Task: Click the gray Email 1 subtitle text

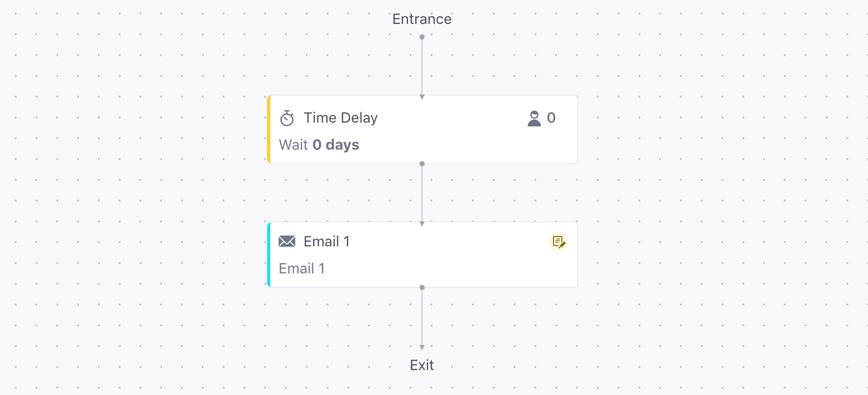Action: 302,269
